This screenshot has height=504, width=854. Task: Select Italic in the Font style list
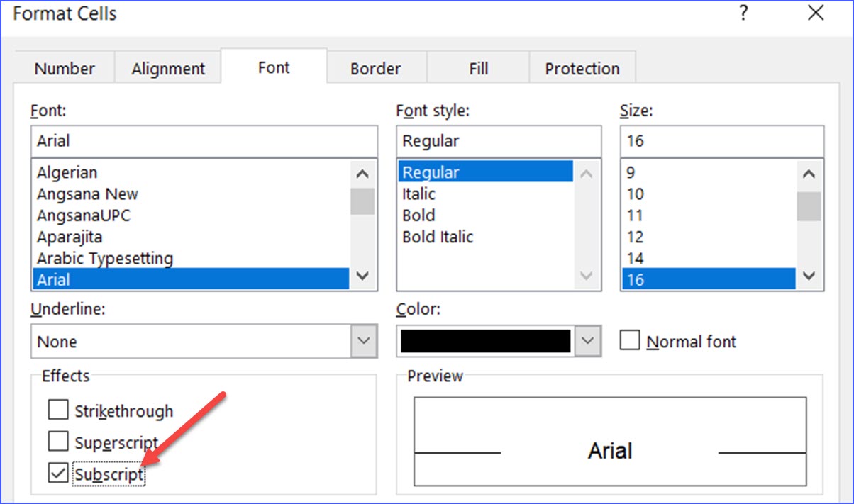tap(418, 194)
